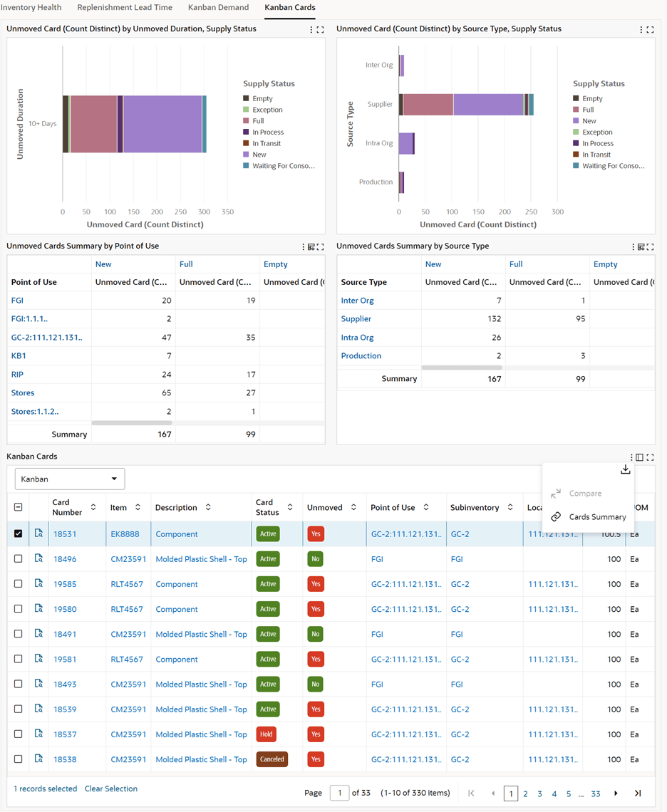The image size is (667, 812).
Task: Open detail view icon for card 18538
Action: pos(39,759)
